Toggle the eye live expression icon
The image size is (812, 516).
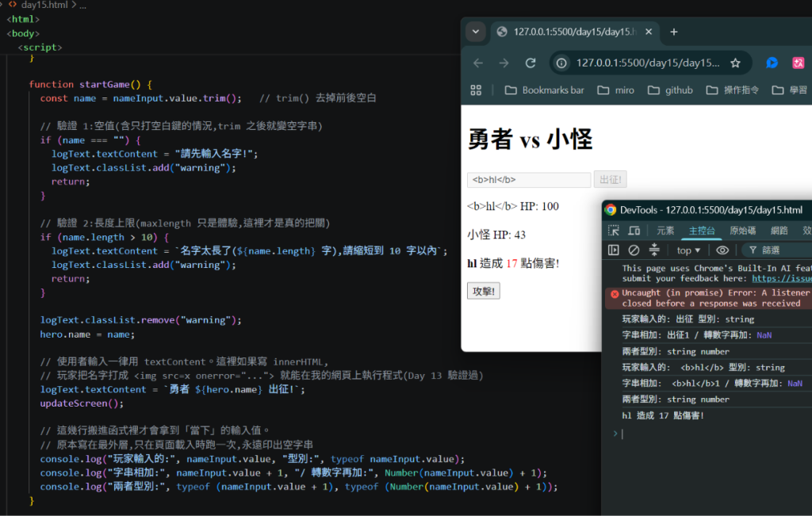coord(722,250)
